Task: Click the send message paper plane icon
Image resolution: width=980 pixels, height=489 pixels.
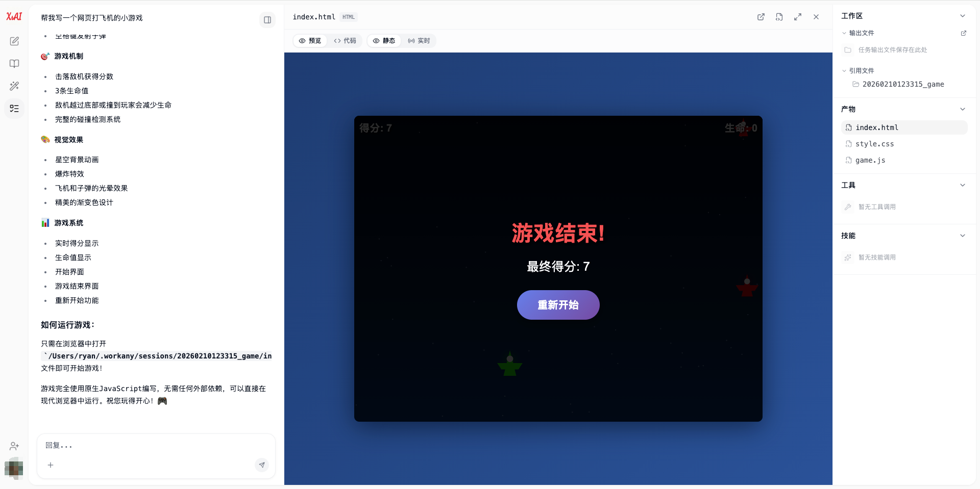Action: 262,465
